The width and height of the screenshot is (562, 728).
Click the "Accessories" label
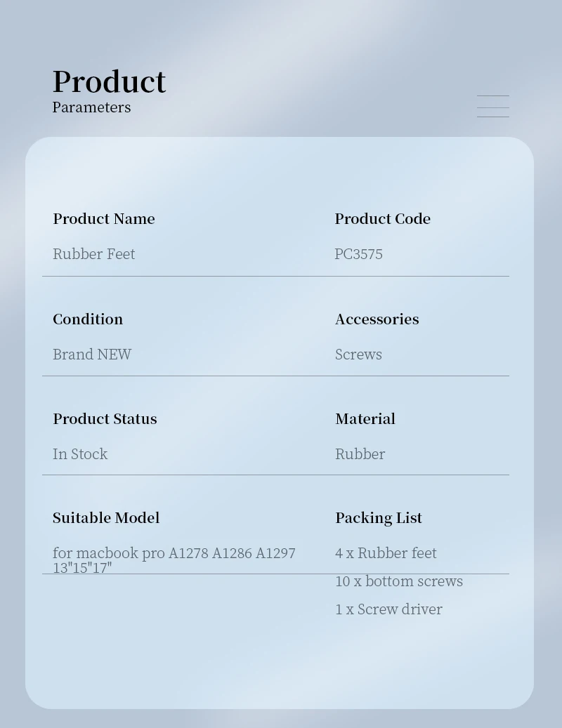377,319
